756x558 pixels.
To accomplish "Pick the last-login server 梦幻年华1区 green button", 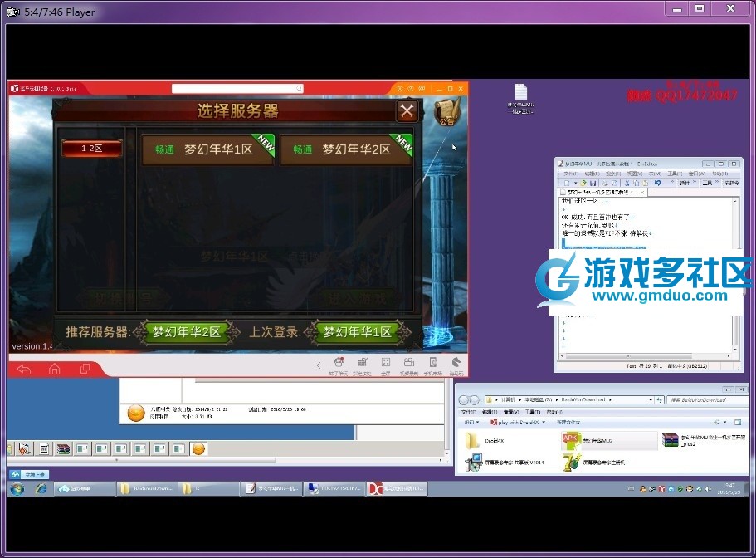I will (358, 332).
